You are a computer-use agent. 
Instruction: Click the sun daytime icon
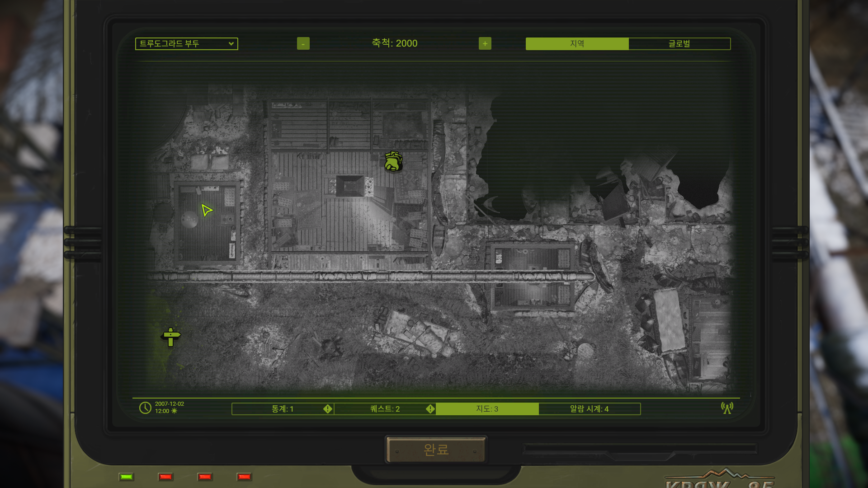[x=174, y=411]
